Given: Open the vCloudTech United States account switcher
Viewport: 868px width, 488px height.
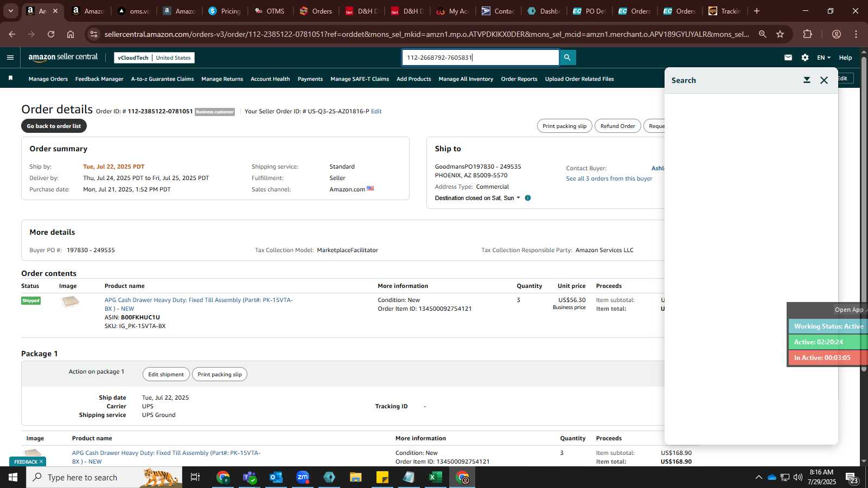Looking at the screenshot, I should (154, 57).
